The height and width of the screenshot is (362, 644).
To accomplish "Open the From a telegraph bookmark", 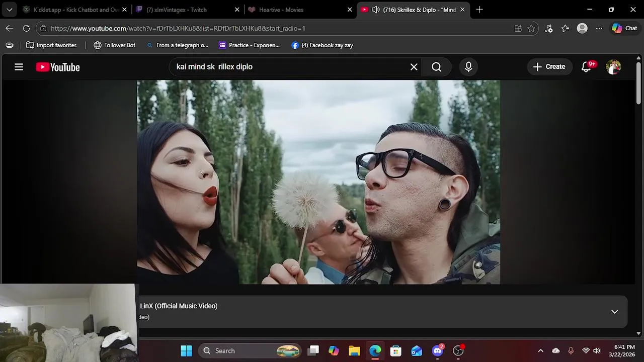I will click(x=177, y=45).
